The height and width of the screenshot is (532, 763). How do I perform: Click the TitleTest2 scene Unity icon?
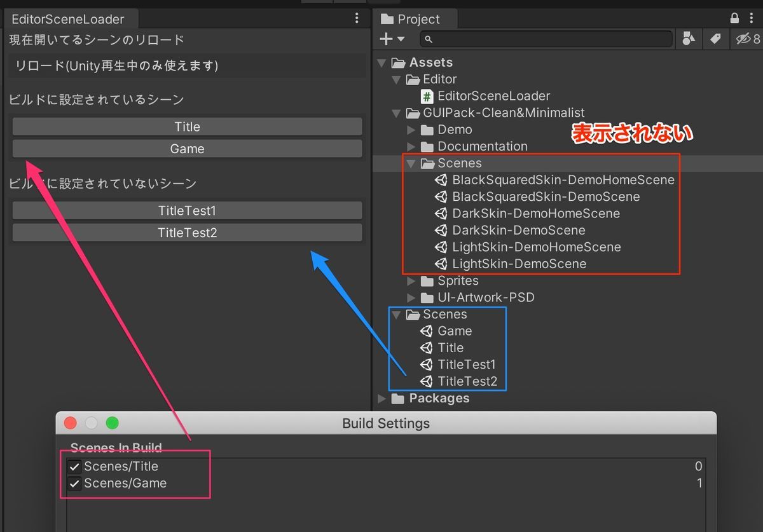427,381
